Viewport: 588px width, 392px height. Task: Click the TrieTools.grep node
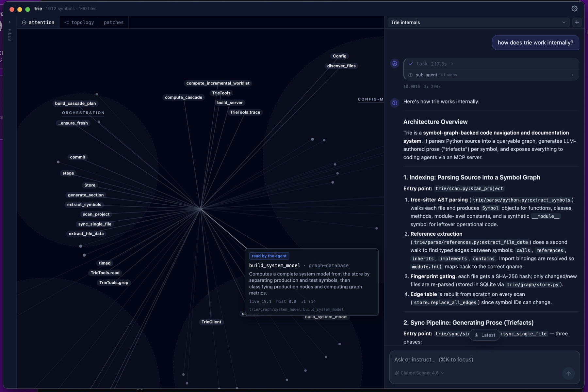(114, 282)
